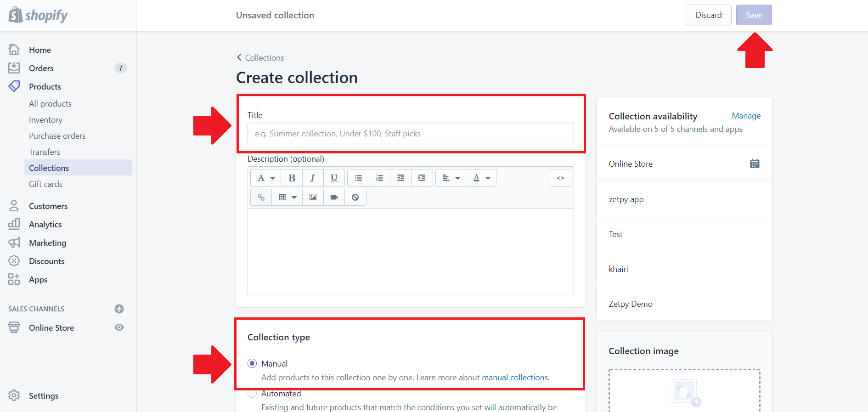Show HTML source with the <> button

560,178
